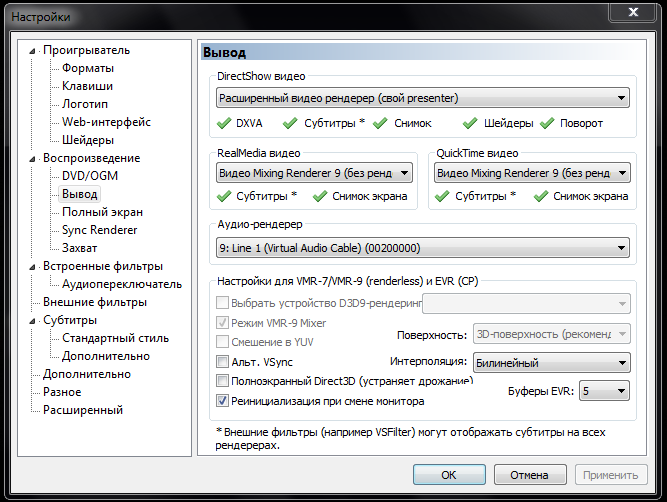Viewport: 667px width, 502px height.
Task: Go to Sync Renderer settings
Action: (100, 230)
